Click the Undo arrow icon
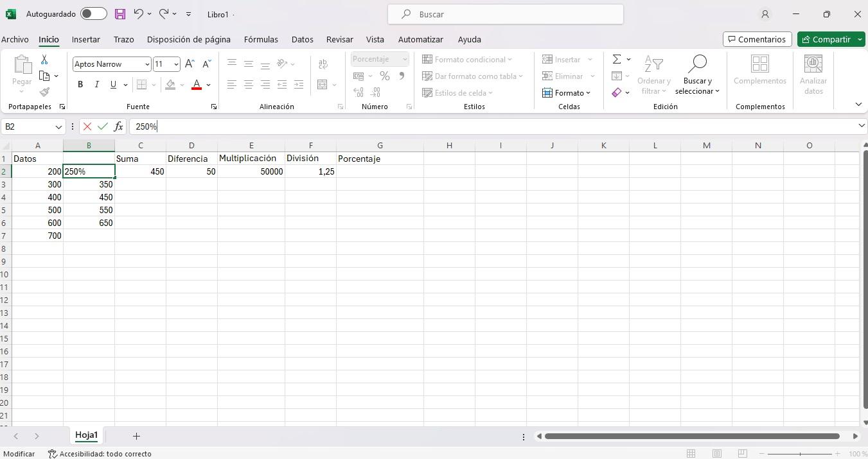Viewport: 868px width, 459px height. tap(139, 13)
